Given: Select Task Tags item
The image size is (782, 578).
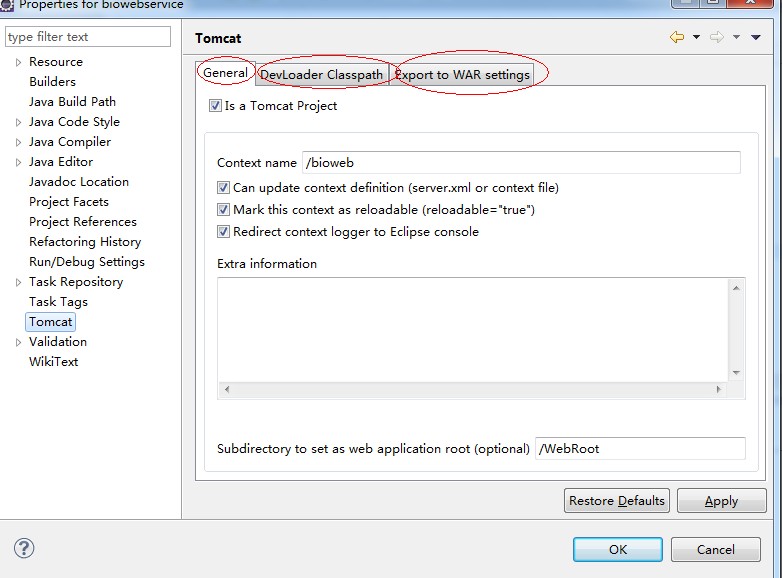Looking at the screenshot, I should click(x=58, y=302).
